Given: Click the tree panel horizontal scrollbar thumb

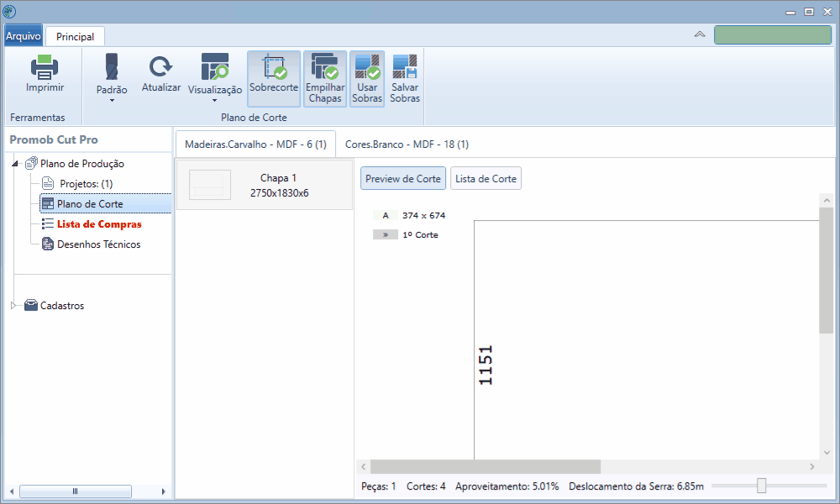Looking at the screenshot, I should pos(76,491).
